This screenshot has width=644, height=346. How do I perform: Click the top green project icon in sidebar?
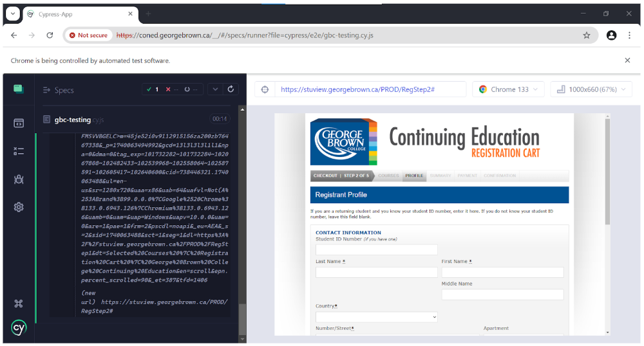[x=19, y=89]
